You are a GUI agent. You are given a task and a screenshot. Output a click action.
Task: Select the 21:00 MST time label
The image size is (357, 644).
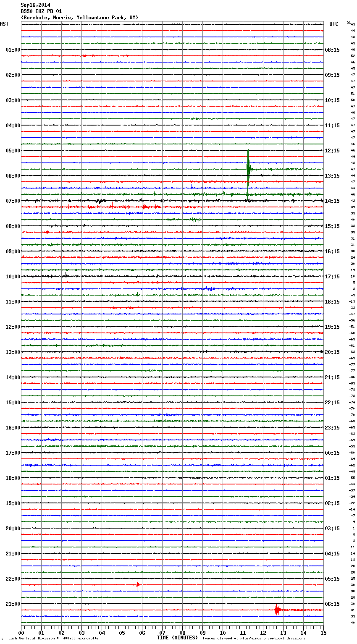click(13, 554)
